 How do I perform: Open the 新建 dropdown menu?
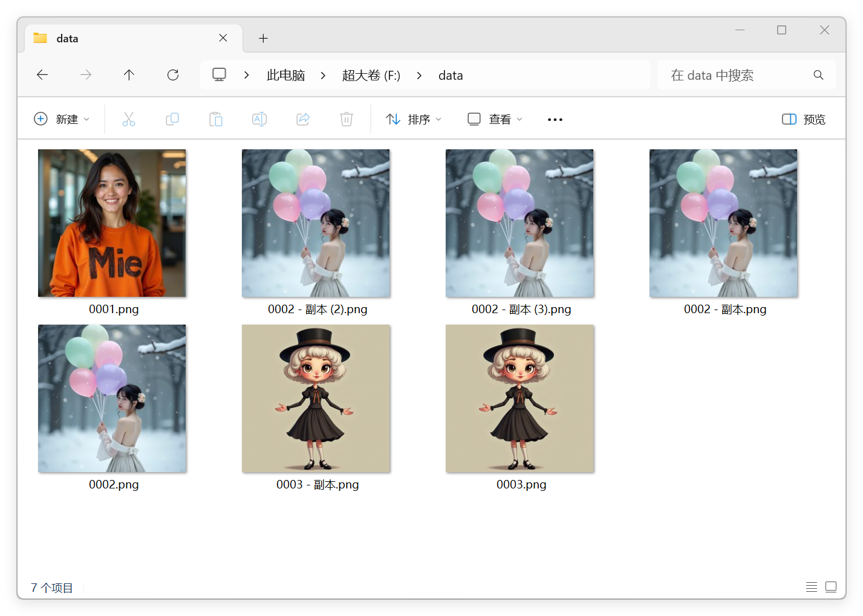point(62,119)
